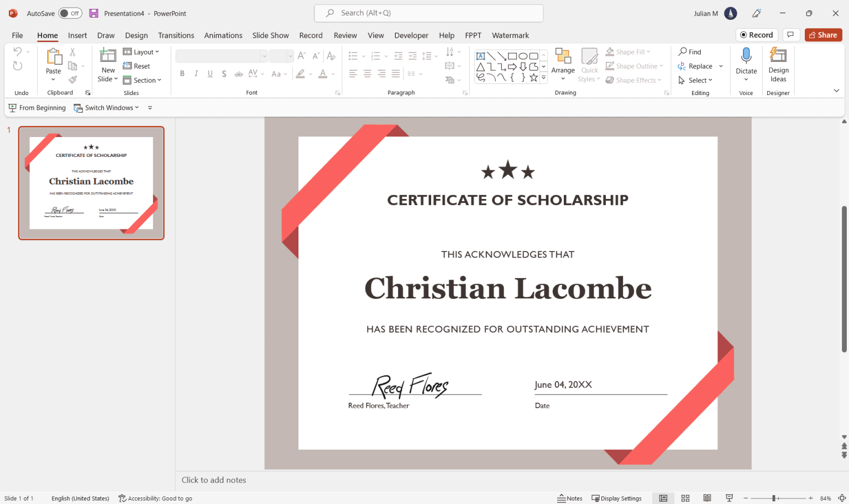Select the Format Painter tool
Image resolution: width=849 pixels, height=504 pixels.
[x=72, y=79]
